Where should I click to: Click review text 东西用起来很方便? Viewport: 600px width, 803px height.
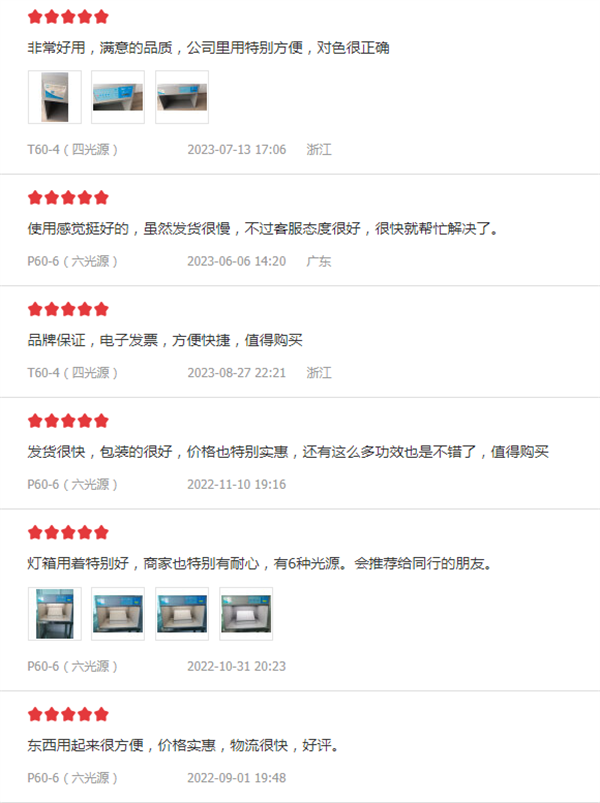click(85, 745)
